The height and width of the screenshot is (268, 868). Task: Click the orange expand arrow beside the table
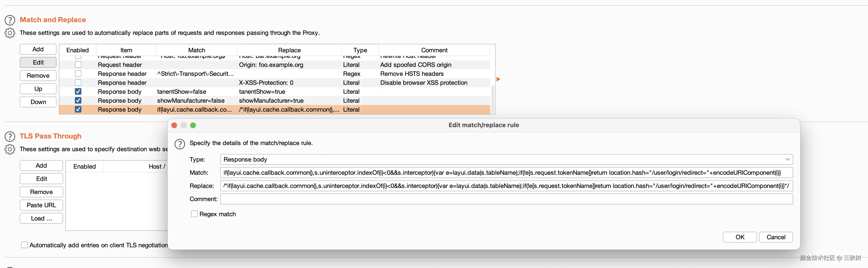coord(498,79)
